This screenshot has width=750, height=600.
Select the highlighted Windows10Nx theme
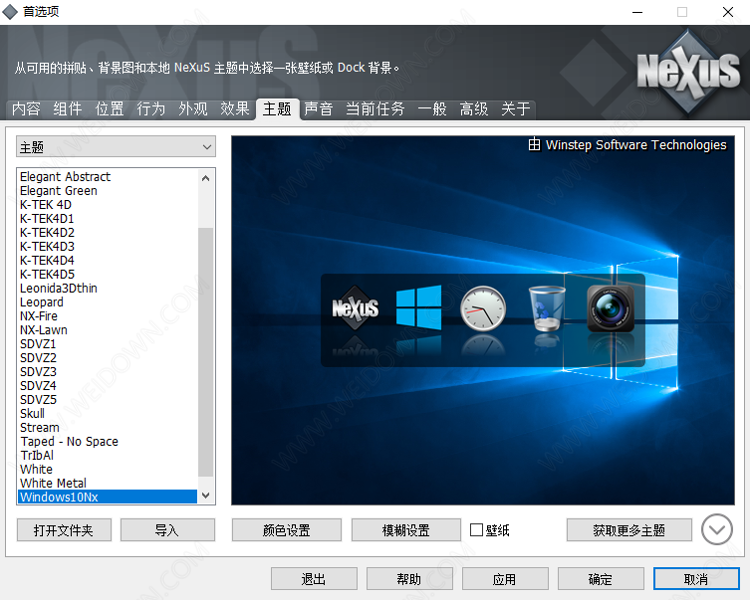tap(107, 497)
